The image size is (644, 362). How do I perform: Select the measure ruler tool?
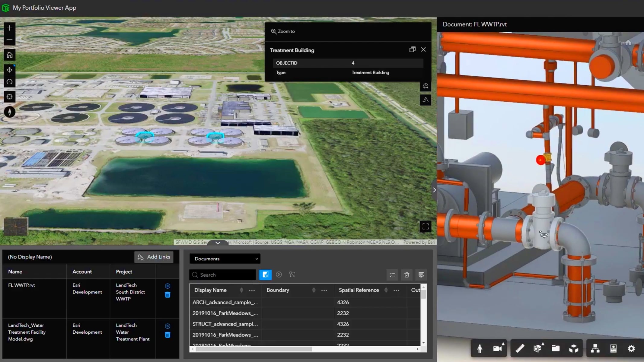tap(519, 348)
